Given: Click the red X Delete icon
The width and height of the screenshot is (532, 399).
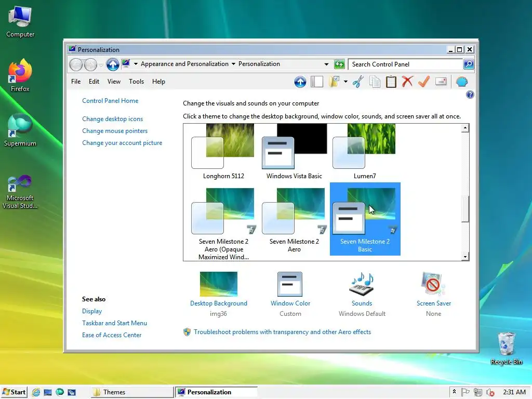Looking at the screenshot, I should (407, 82).
